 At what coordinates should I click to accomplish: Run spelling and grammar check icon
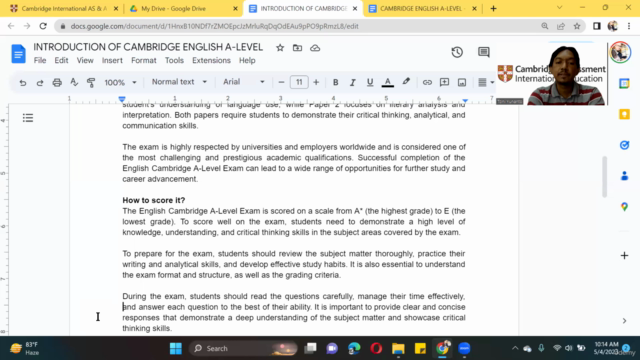coord(74,82)
